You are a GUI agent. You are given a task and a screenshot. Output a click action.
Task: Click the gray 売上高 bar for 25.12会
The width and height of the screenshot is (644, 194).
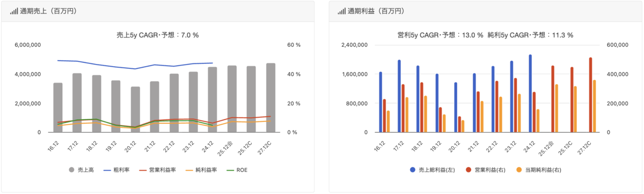tap(232, 99)
